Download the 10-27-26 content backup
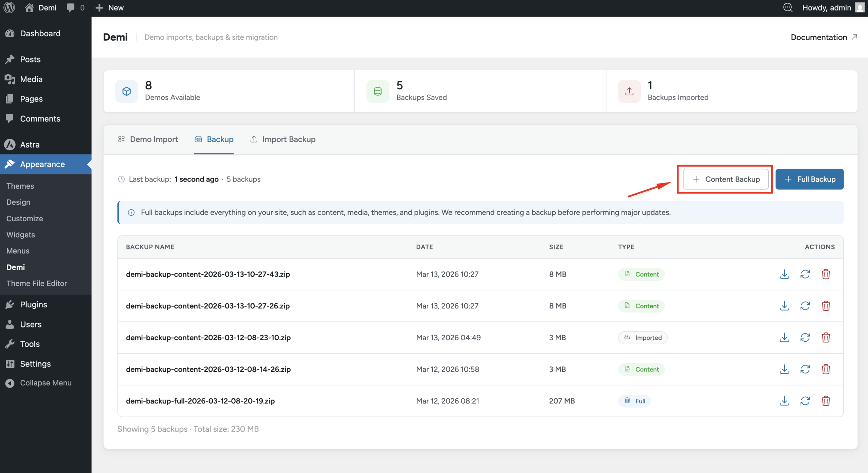 point(784,306)
